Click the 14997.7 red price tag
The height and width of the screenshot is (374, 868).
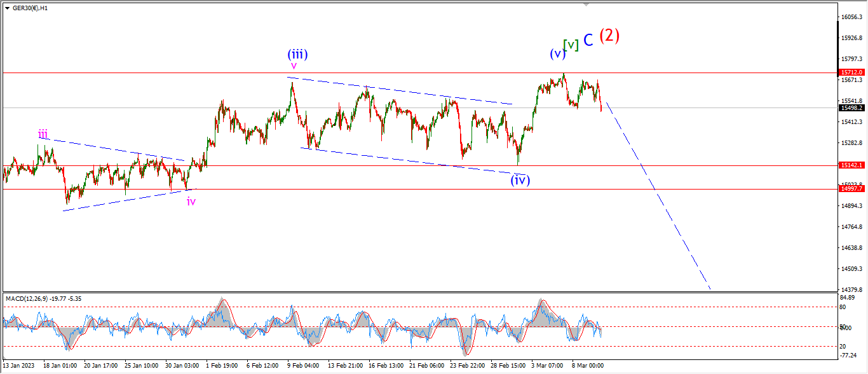click(x=851, y=189)
